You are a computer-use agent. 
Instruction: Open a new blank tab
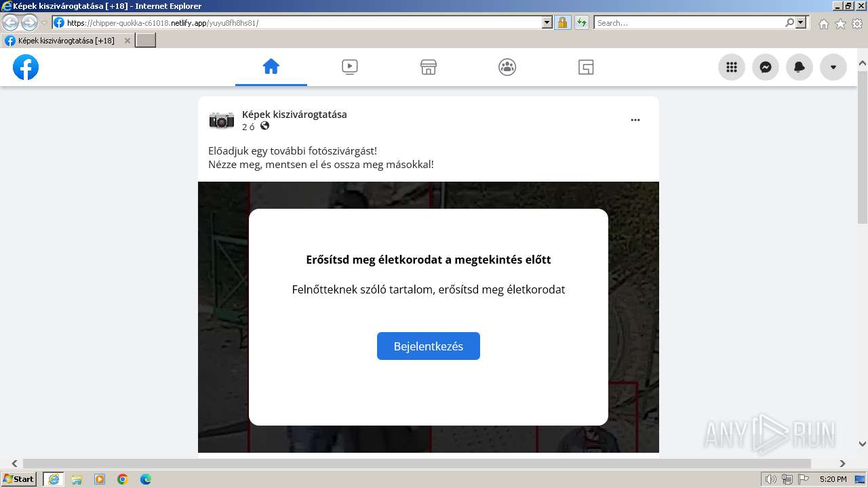tap(146, 41)
